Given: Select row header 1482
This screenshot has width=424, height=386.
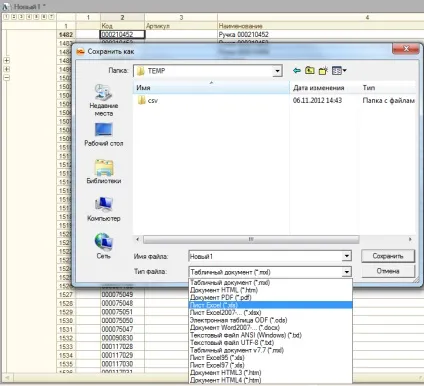Looking at the screenshot, I should pyautogui.click(x=66, y=34).
